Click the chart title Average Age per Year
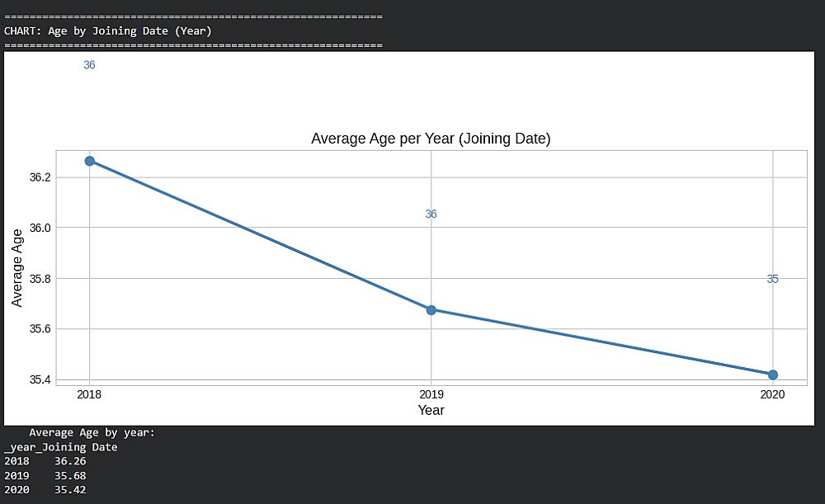Viewport: 825px width, 504px height. (431, 139)
